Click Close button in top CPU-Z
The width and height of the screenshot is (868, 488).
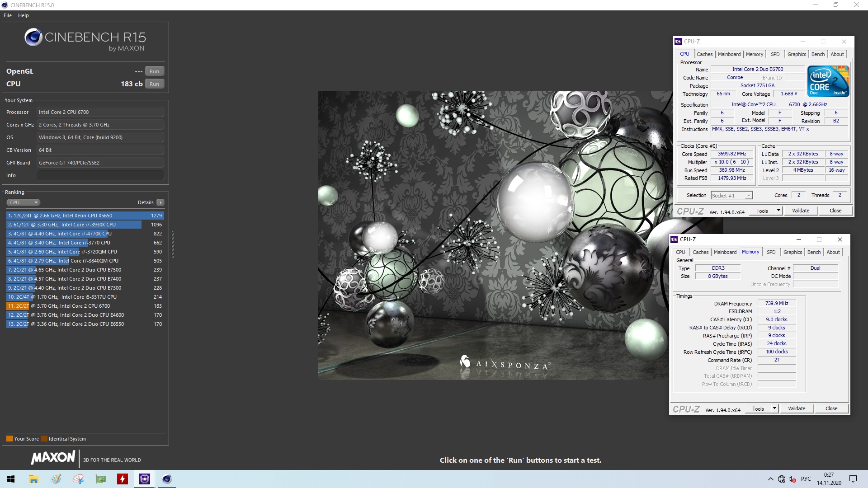coord(835,211)
